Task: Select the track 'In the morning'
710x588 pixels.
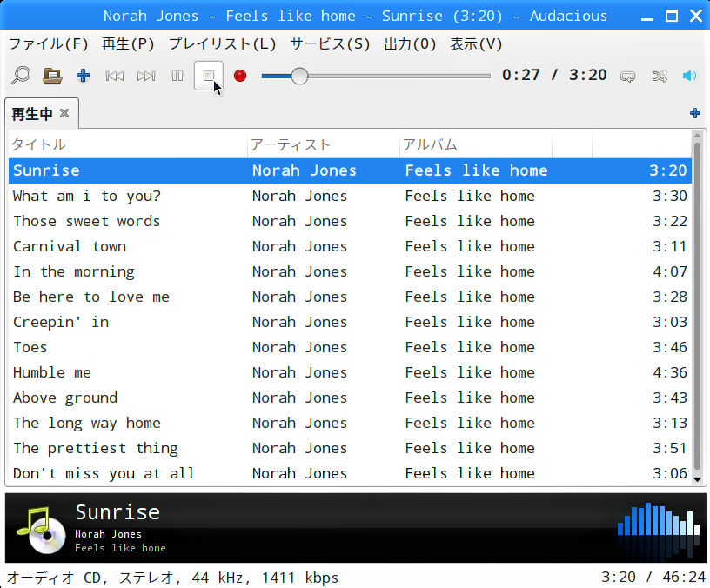Action: pos(350,271)
